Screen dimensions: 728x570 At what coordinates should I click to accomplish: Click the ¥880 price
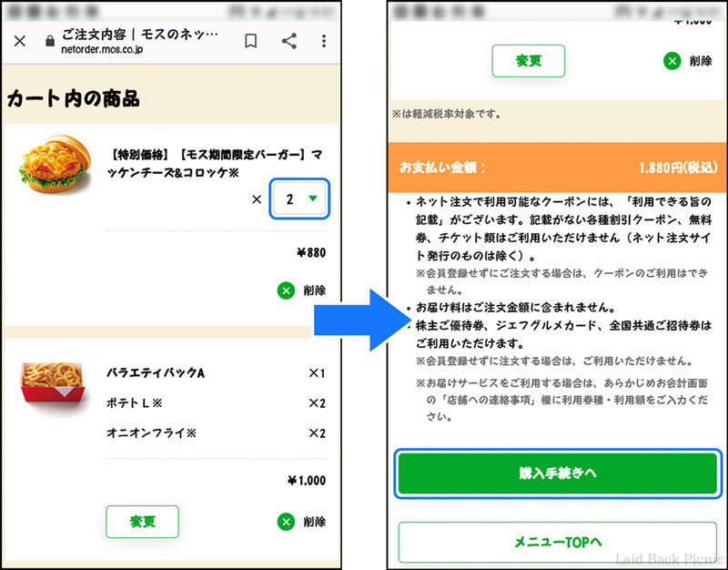(311, 253)
